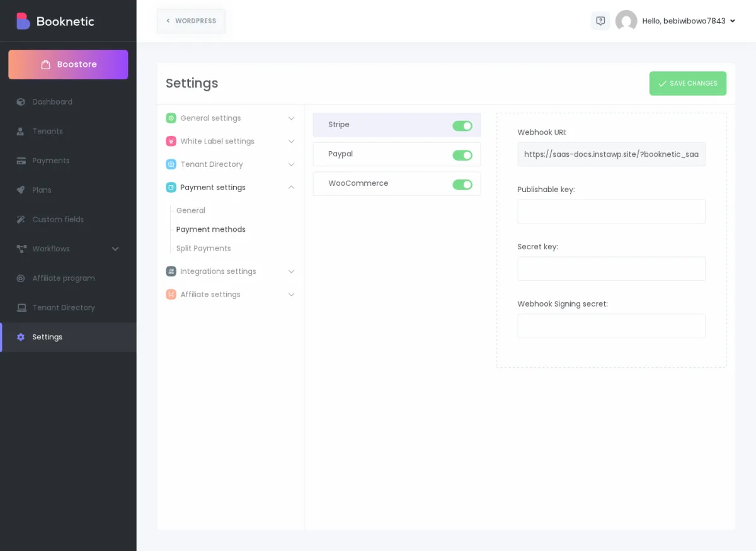This screenshot has width=756, height=551.
Task: Select the Paypal payment method row
Action: pos(397,154)
